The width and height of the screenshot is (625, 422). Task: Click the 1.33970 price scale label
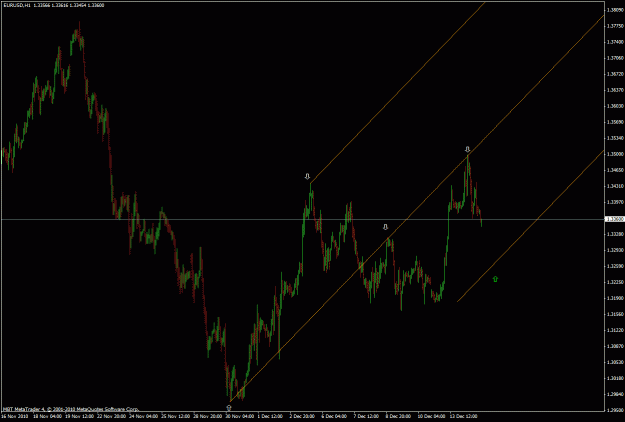click(x=615, y=202)
